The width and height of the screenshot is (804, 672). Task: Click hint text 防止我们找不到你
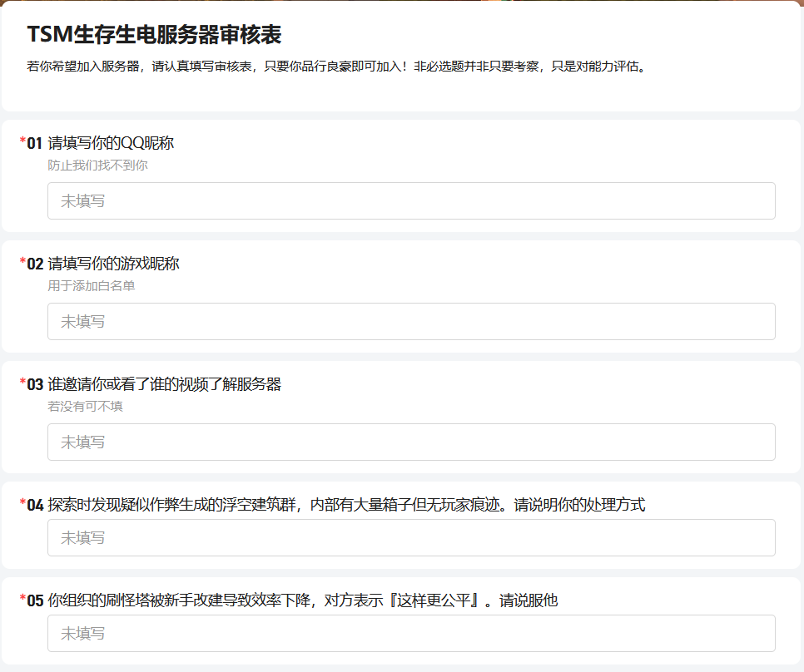tap(97, 165)
